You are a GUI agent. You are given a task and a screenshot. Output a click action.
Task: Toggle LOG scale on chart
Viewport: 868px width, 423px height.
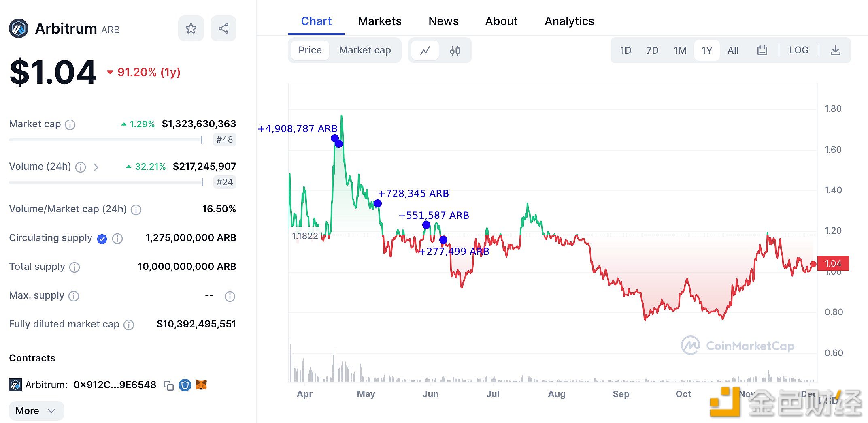799,50
